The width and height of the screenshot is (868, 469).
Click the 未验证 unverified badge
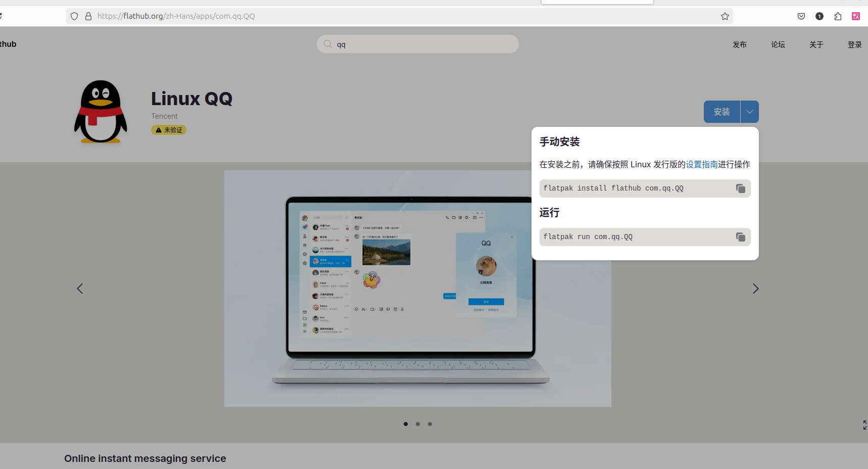[169, 130]
